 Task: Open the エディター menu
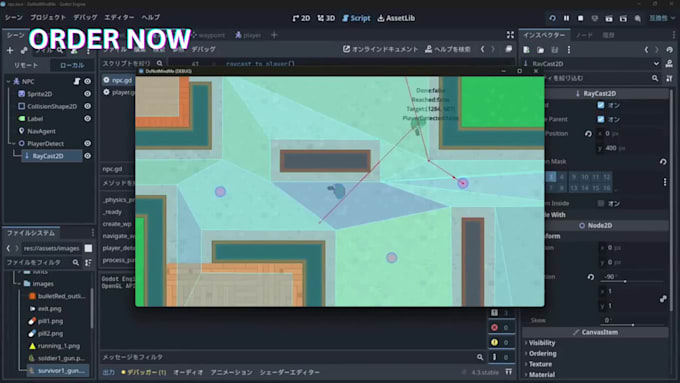point(119,17)
